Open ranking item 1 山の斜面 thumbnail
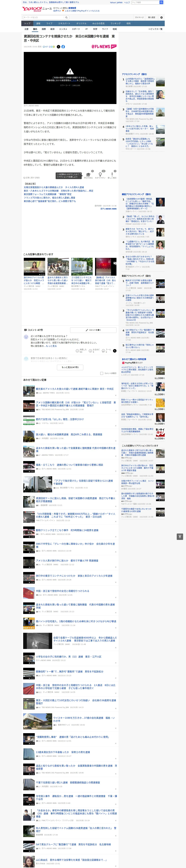 [160, 82]
